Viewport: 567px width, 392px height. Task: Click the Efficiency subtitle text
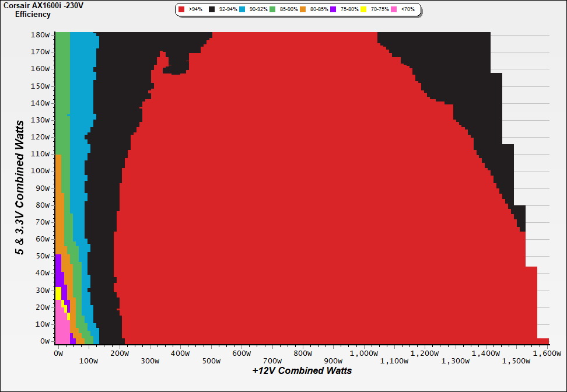(33, 14)
